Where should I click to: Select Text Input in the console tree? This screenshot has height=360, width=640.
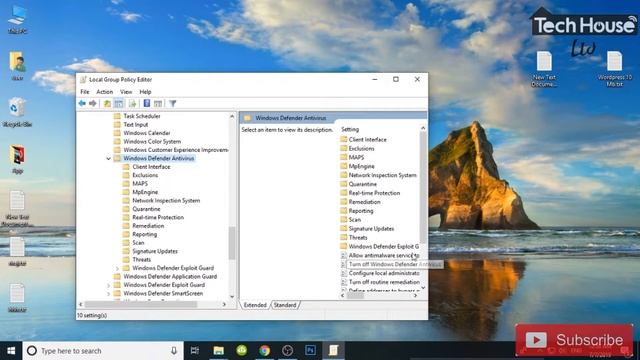(136, 124)
